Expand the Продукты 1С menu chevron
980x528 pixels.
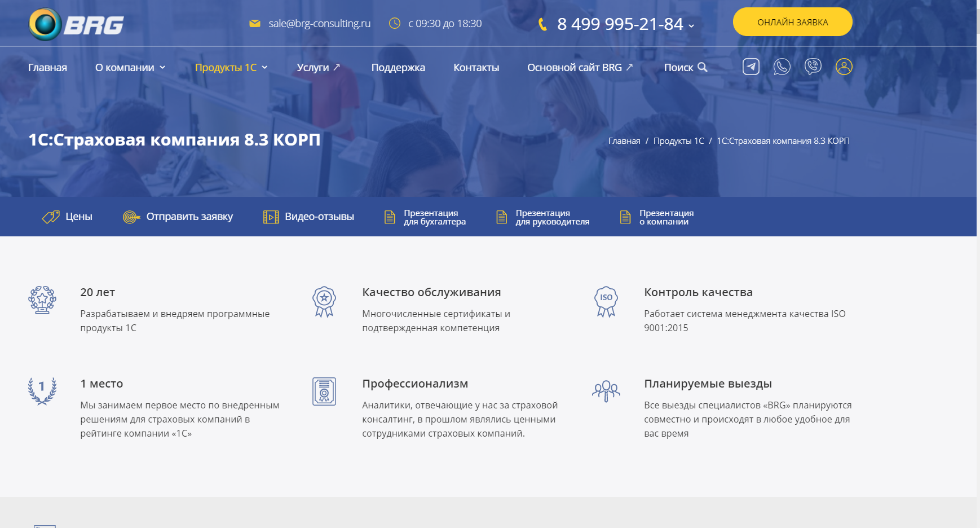click(x=264, y=67)
